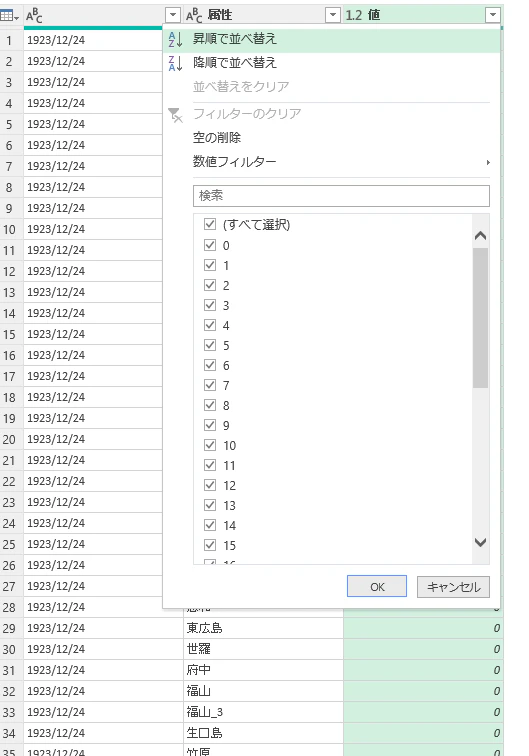529x756 pixels.
Task: Uncheck the value 11 checkbox
Action: point(210,465)
